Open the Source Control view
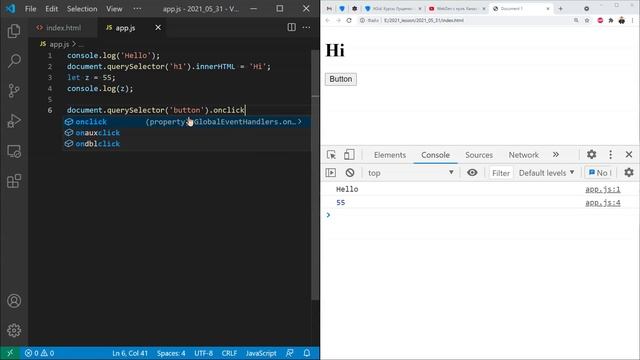640x360 pixels. tap(14, 91)
